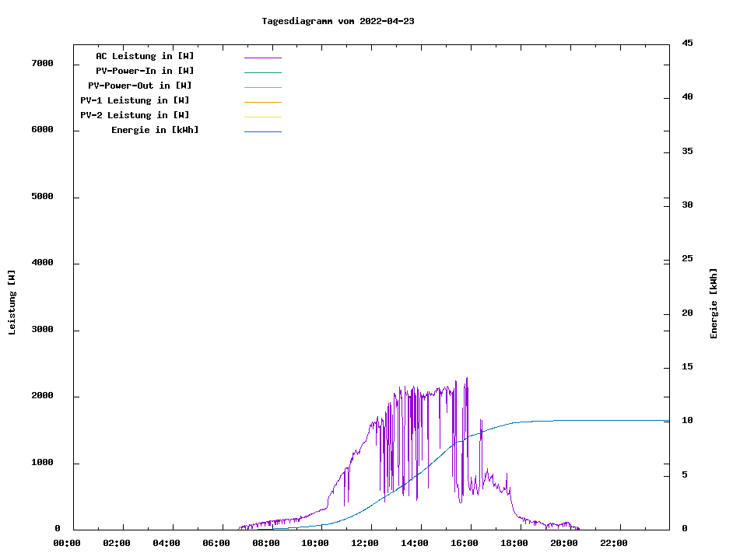Select the PV-2 Leistung in [W] legend label
The width and height of the screenshot is (747, 560).
pos(135,115)
